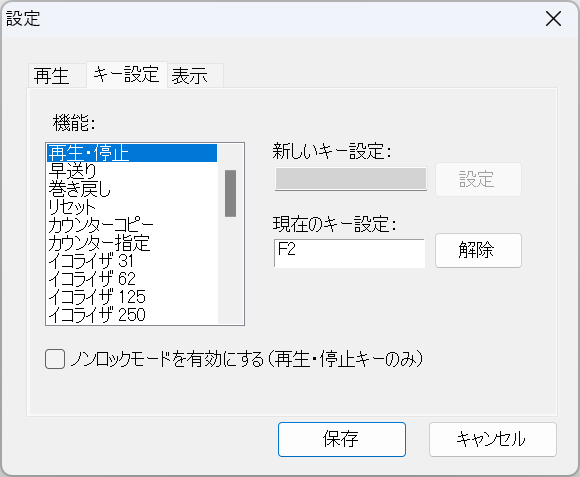580x477 pixels.
Task: Choose 早送り from the function list
Action: tap(132, 171)
